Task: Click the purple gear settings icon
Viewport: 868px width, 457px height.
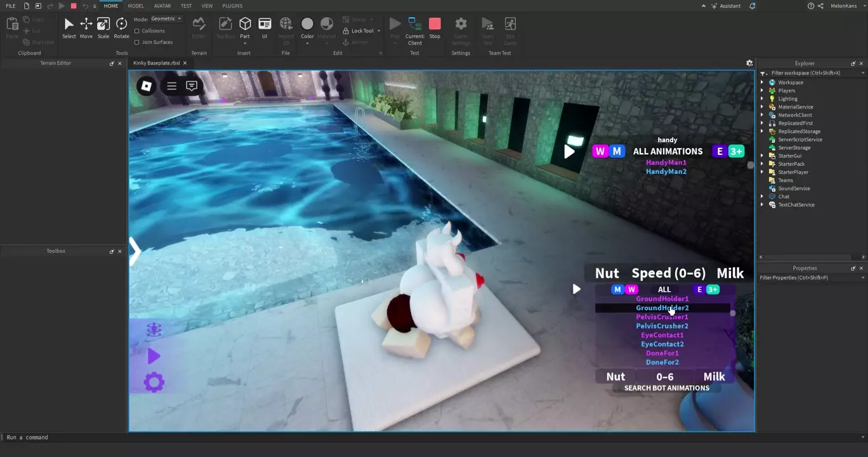Action: 154,382
